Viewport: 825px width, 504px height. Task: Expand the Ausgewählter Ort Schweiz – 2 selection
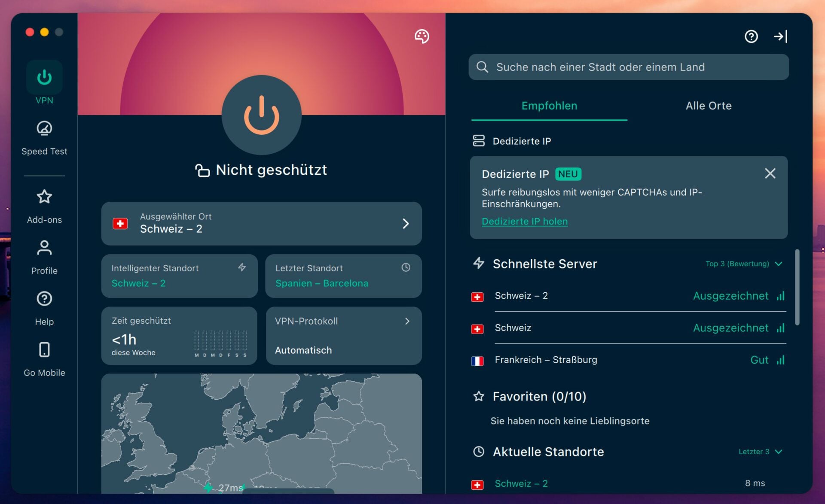tap(405, 224)
